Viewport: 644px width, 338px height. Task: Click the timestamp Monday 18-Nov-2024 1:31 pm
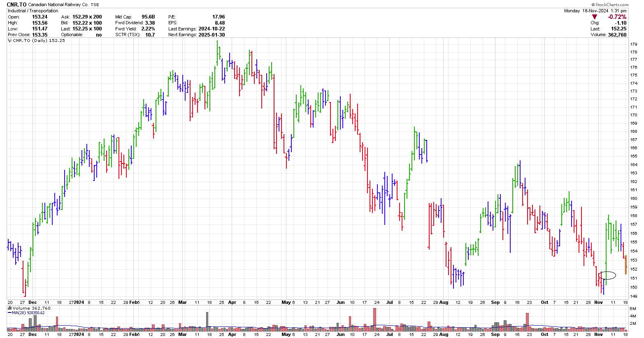click(x=595, y=11)
